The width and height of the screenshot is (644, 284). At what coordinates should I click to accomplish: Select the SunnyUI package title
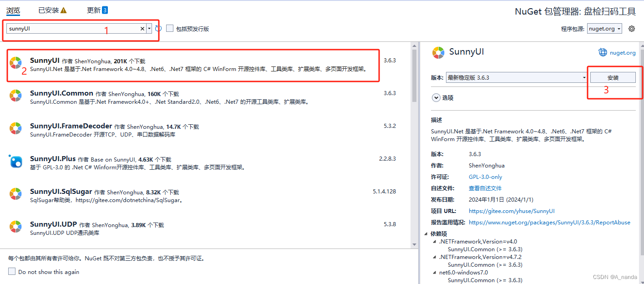click(x=45, y=61)
